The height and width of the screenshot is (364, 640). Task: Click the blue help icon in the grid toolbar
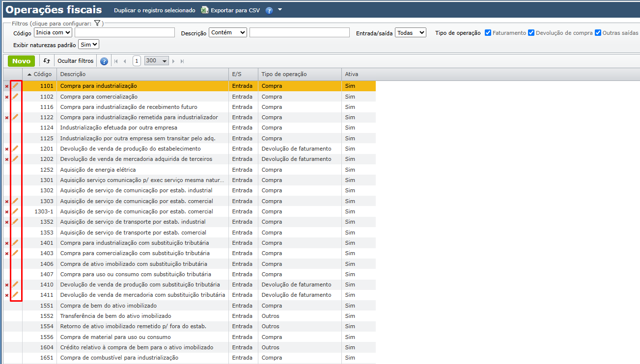(x=104, y=61)
